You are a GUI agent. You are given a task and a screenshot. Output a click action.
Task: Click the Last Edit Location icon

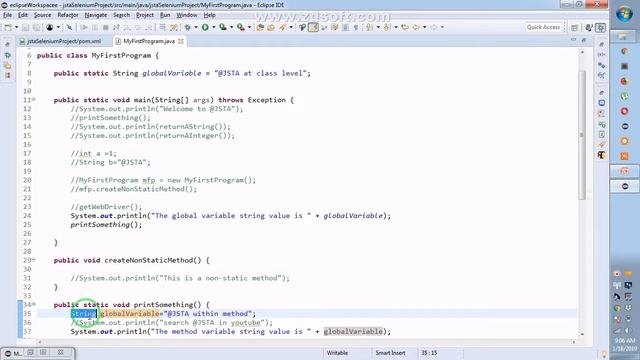(x=405, y=27)
